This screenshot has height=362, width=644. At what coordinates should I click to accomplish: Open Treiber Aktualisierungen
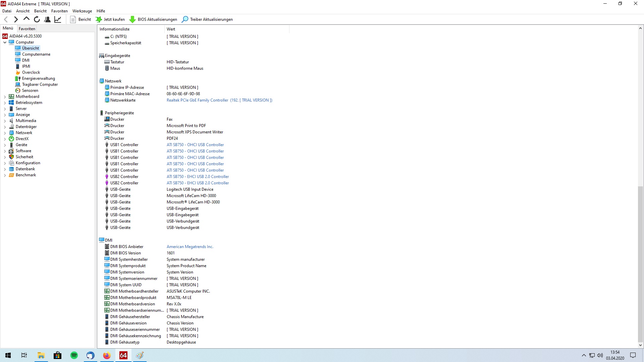pos(207,19)
